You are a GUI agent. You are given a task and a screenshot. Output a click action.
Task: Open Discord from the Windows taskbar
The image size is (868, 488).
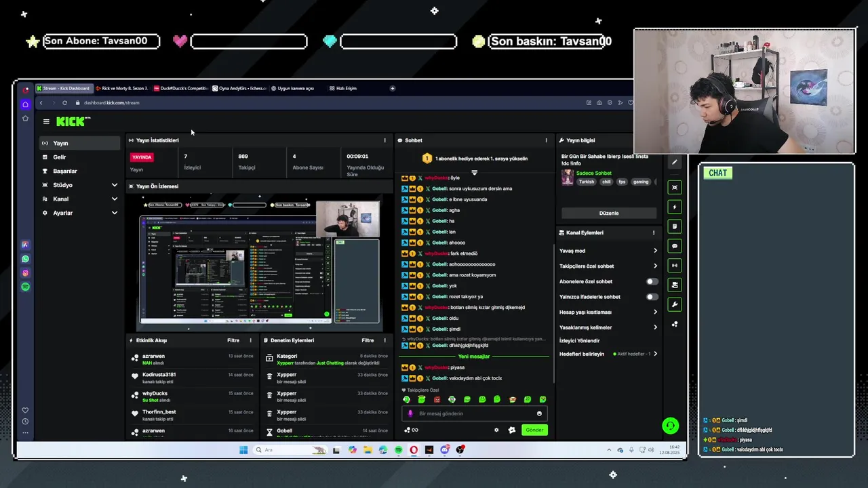[x=445, y=450]
